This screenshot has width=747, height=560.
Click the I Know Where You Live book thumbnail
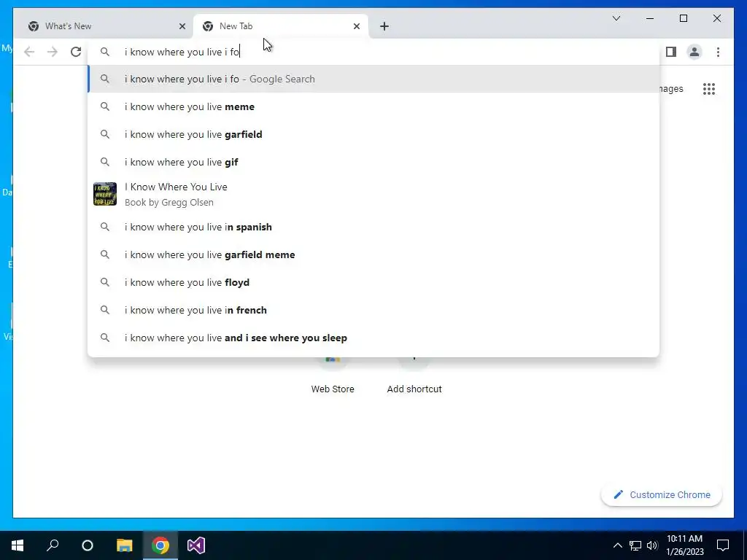click(x=105, y=194)
